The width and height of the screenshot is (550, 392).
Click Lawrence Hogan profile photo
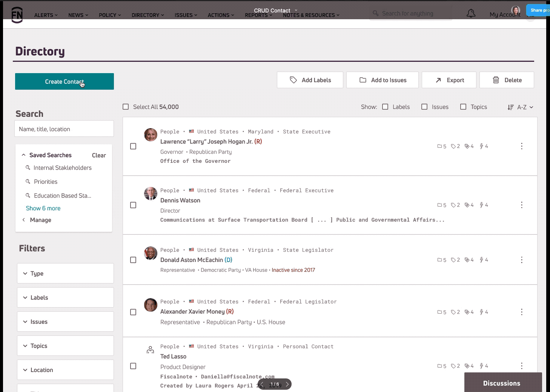click(x=151, y=135)
